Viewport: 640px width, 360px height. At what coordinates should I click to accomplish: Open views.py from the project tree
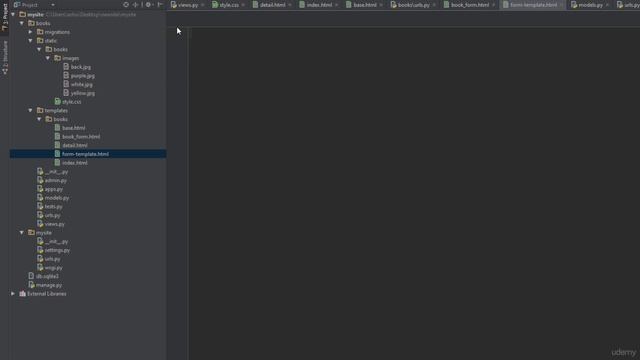click(x=55, y=224)
